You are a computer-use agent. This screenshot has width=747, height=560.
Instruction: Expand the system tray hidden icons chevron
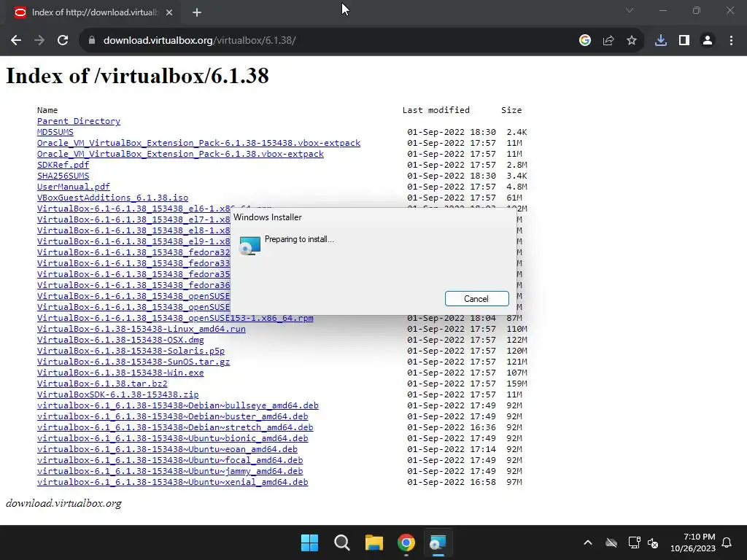[x=588, y=542]
